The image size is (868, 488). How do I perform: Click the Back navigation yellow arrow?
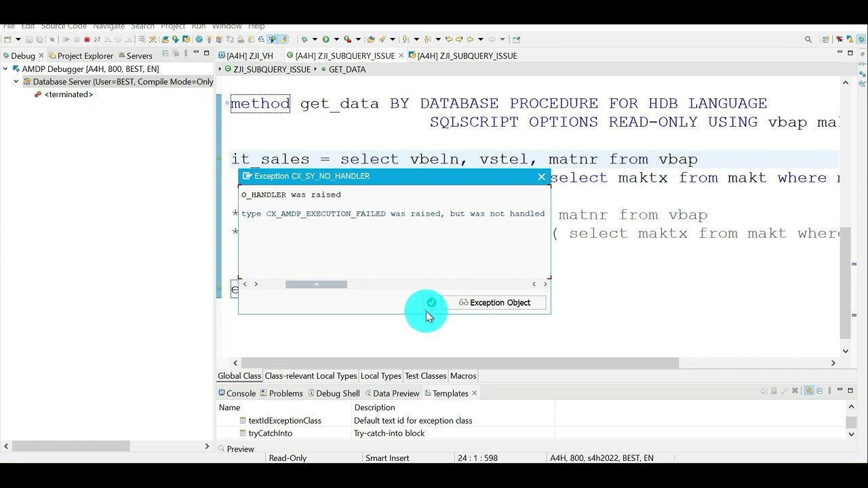tap(469, 39)
